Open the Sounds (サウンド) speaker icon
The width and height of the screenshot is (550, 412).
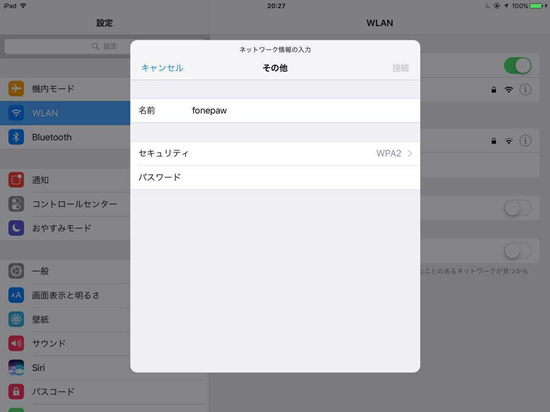tap(16, 343)
